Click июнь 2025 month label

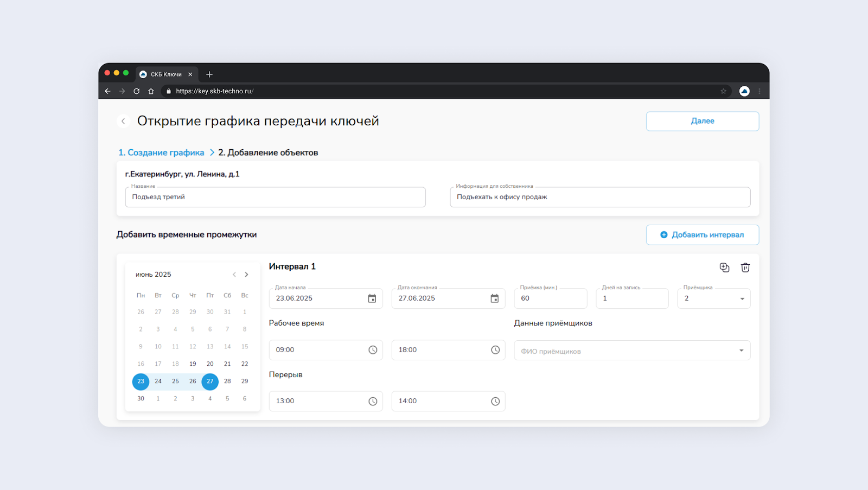(x=154, y=275)
